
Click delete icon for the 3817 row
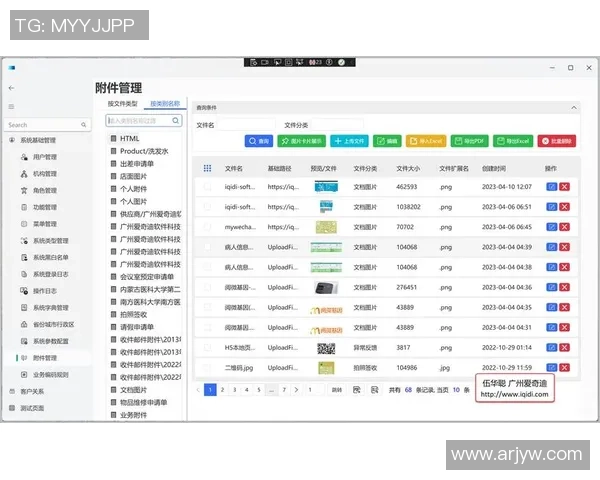coord(564,348)
